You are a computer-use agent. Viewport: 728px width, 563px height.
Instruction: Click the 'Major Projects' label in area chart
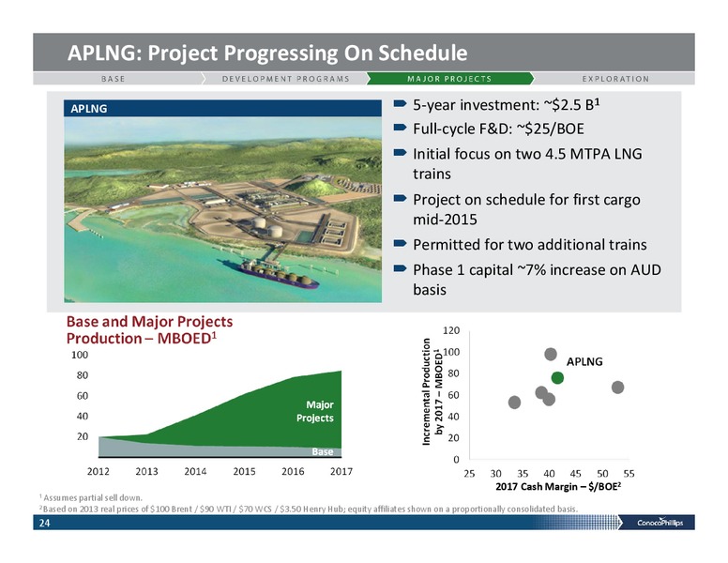click(x=315, y=411)
